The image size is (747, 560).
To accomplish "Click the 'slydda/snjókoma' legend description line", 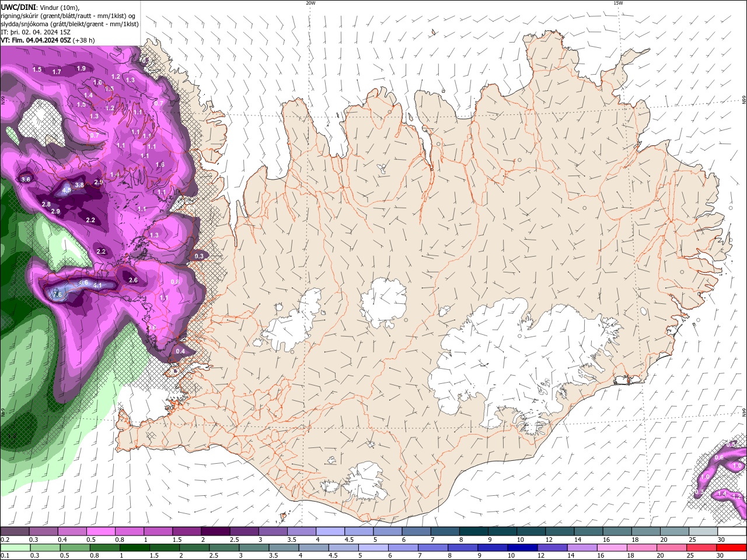I will pyautogui.click(x=69, y=24).
